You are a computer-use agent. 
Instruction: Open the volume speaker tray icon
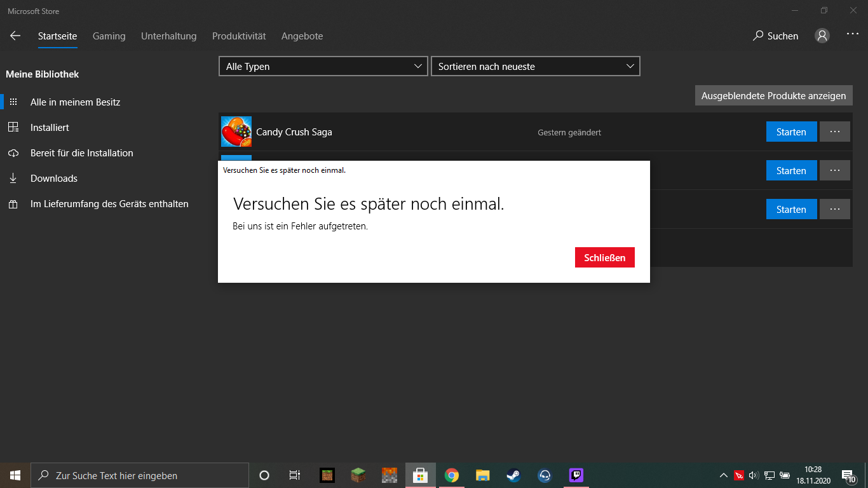point(754,475)
